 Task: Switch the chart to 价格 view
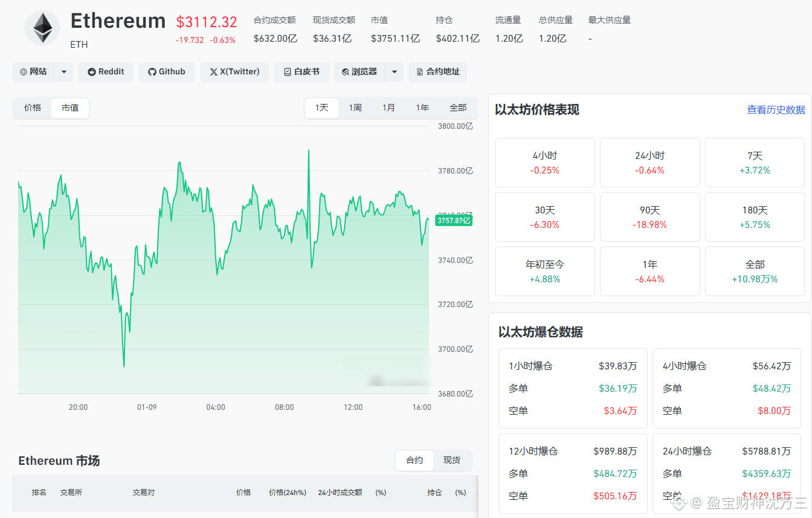point(33,108)
